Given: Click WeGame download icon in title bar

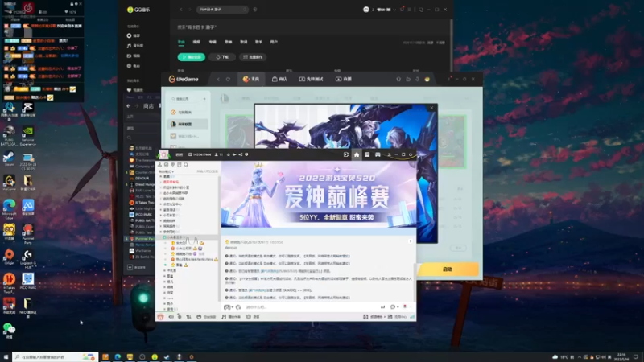Looking at the screenshot, I should (417, 79).
